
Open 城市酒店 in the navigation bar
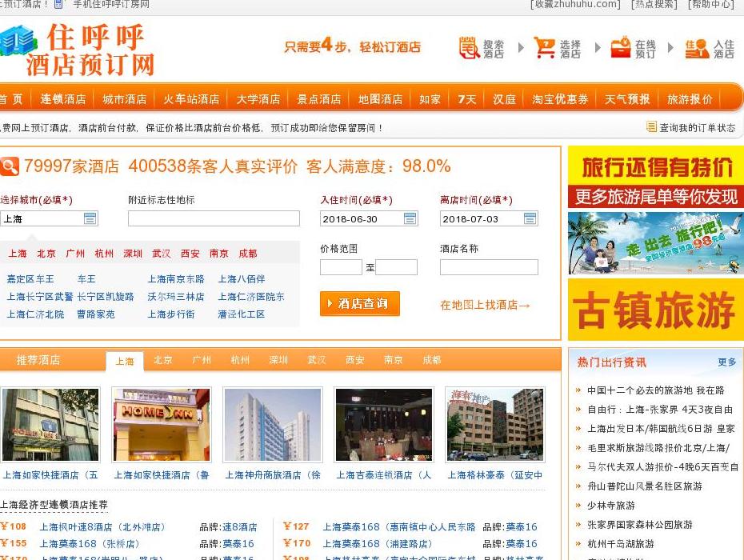(124, 98)
